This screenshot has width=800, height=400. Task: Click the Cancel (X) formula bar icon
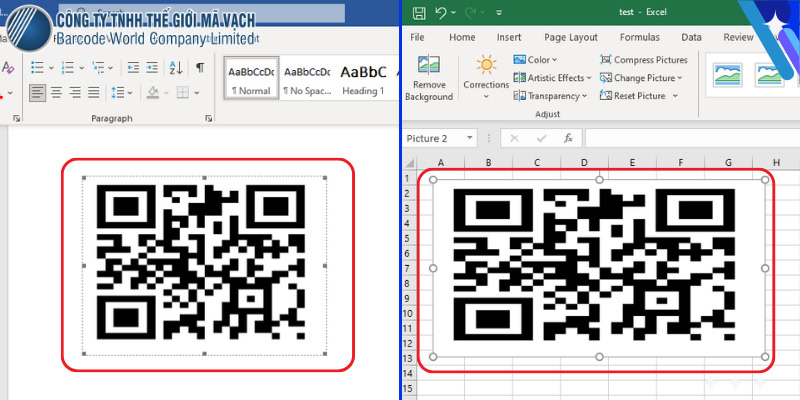(514, 138)
